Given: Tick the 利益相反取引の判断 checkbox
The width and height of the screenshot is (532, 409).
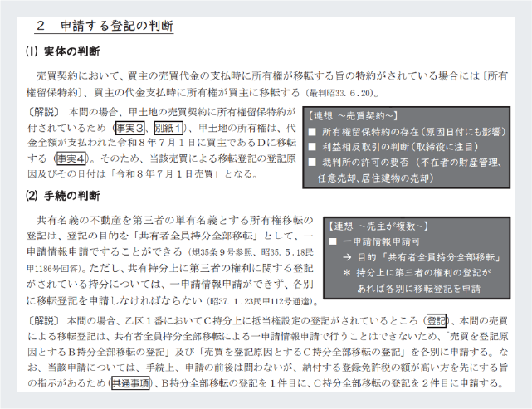Looking at the screenshot, I should [312, 147].
